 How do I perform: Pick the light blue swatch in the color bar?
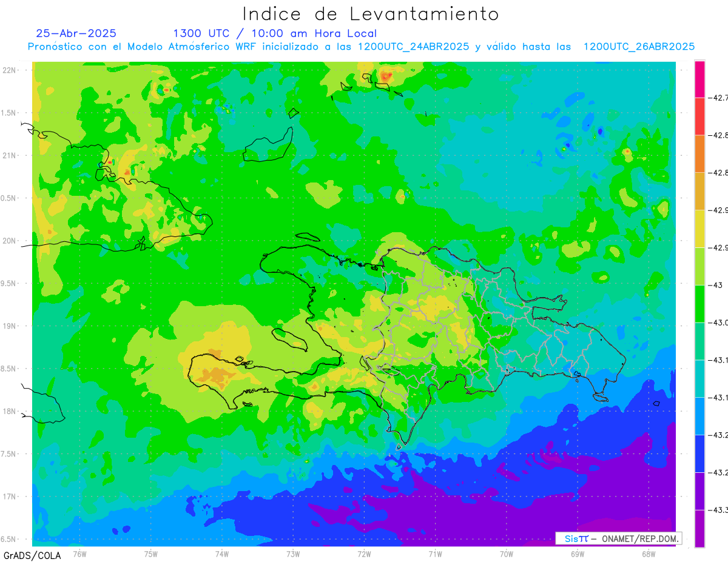699,416
